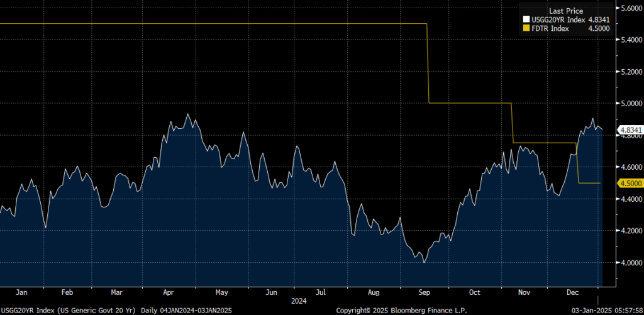Click the Jul label on time axis
Viewport: 644px width, 315px height.
321,292
